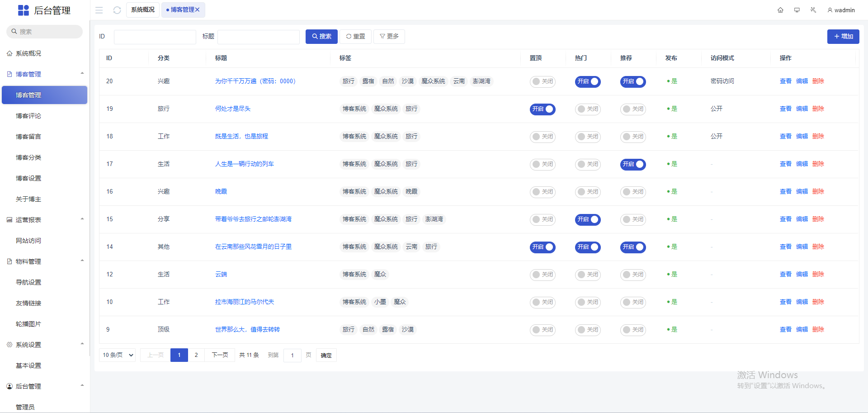Image resolution: width=868 pixels, height=413 pixels.
Task: Close the 博客管理 tab with X
Action: click(197, 9)
